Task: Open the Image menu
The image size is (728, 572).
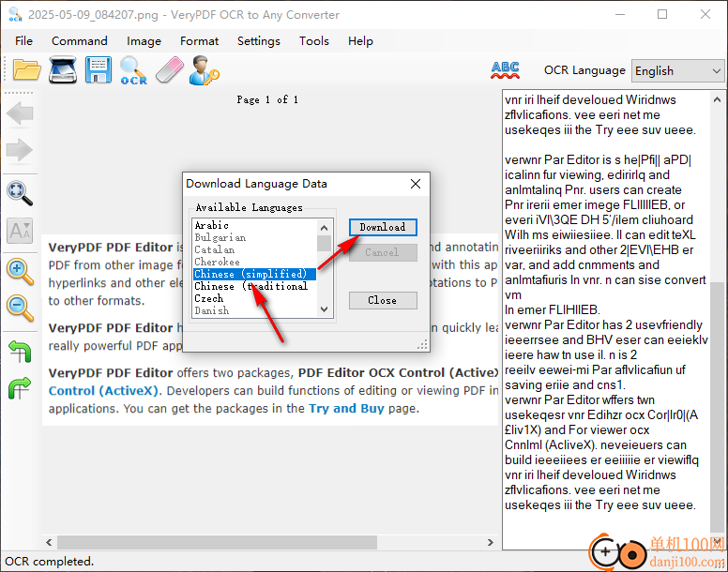Action: (144, 41)
